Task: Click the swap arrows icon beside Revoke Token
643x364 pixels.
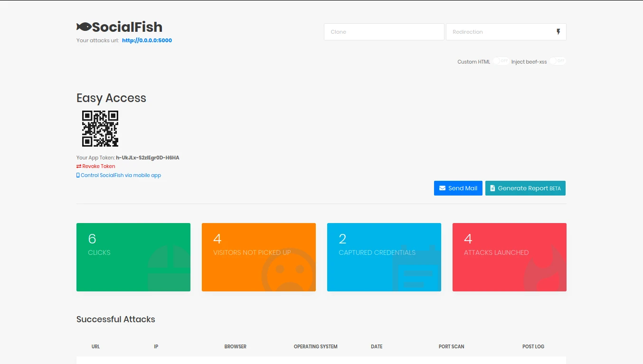Action: [x=79, y=166]
